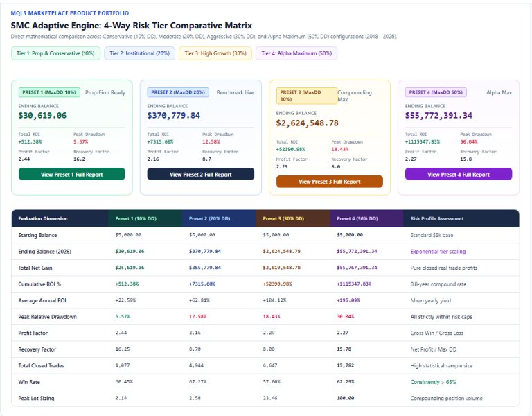Click the $365,779.84 Total Net Gain cell
The width and height of the screenshot is (532, 416).
pos(205,267)
